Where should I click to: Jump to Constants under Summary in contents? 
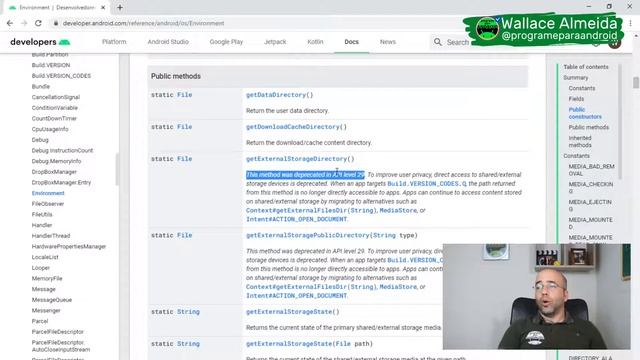(582, 88)
